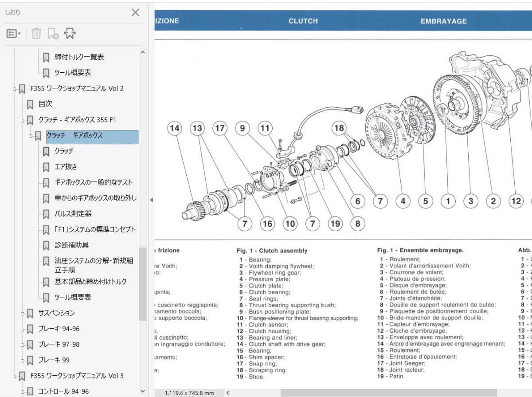Open the ツール概要表 bookmark below 基本部品
This screenshot has height=397, width=532.
(73, 297)
